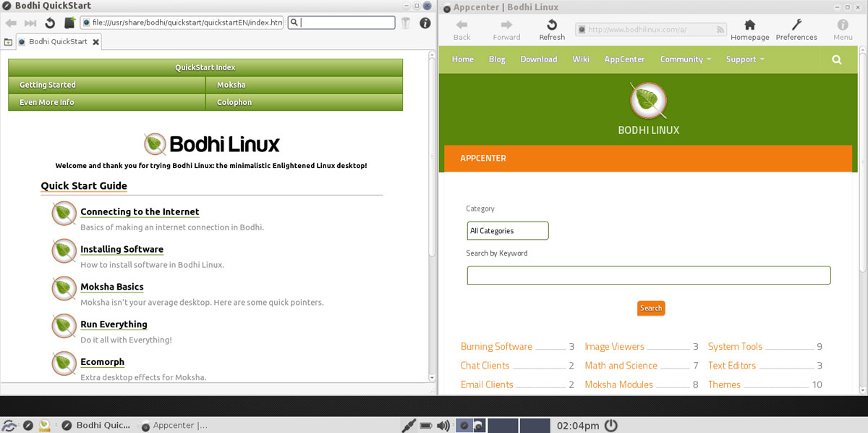Open the Ecomorph guide
This screenshot has height=433, width=868.
[x=102, y=363]
